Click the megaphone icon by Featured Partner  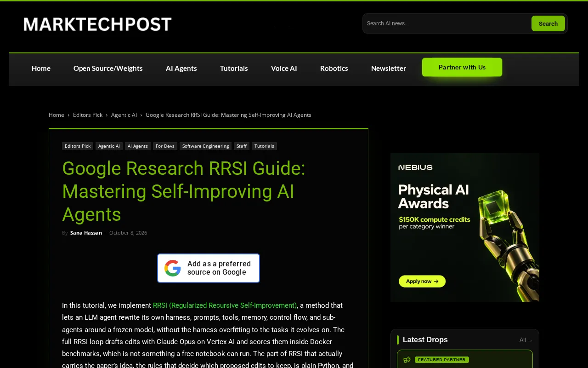407,360
